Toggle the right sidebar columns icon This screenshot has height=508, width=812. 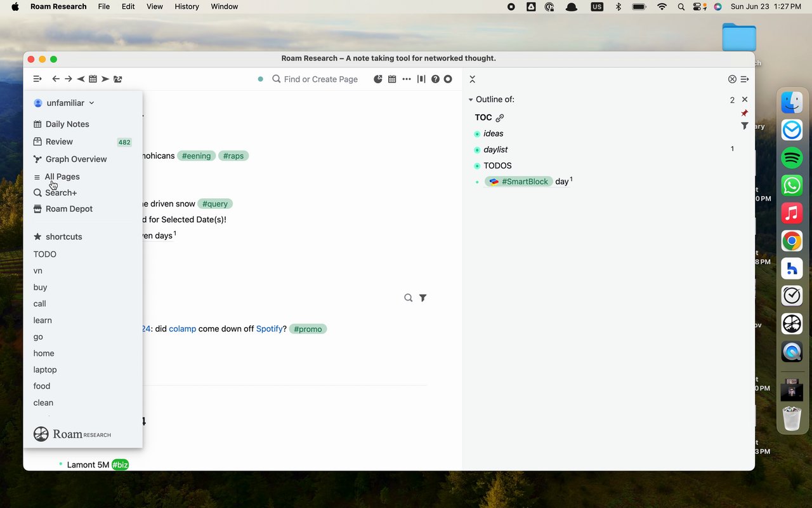click(421, 79)
